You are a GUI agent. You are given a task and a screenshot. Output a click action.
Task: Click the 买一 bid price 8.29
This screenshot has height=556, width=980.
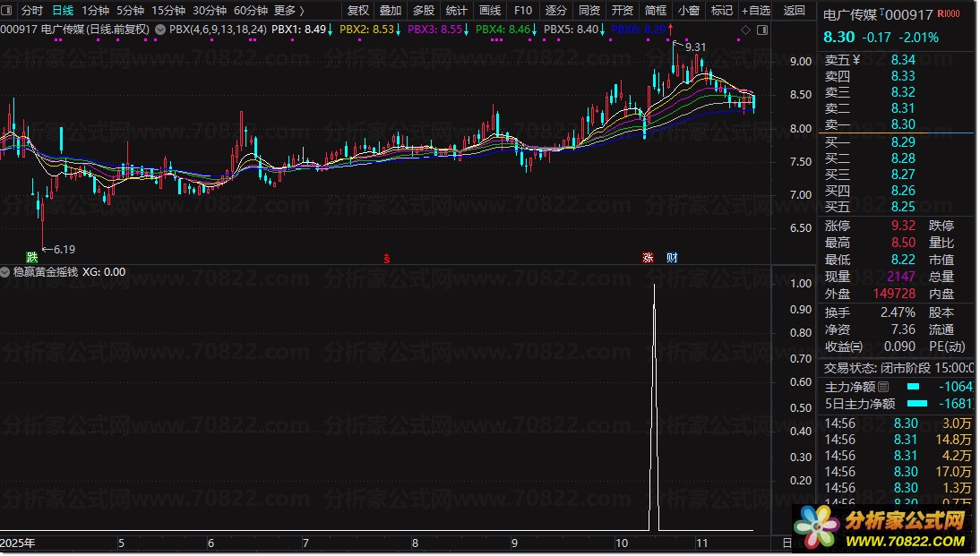click(903, 142)
